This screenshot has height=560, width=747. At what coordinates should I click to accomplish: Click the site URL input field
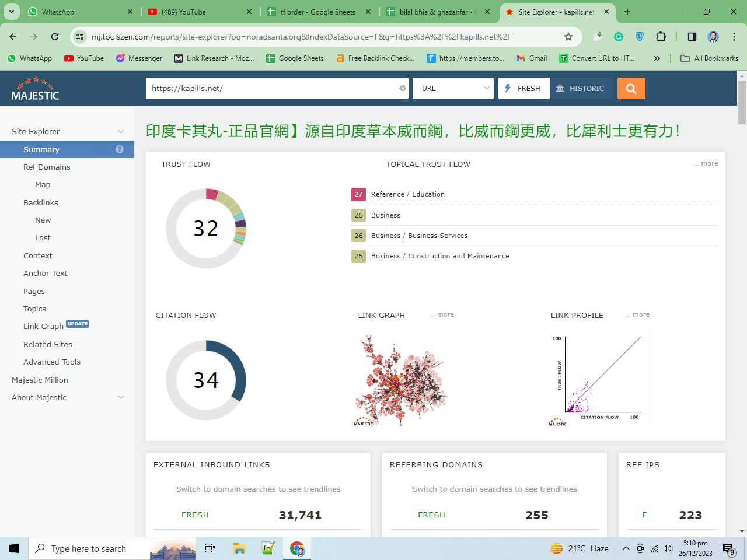click(x=271, y=89)
